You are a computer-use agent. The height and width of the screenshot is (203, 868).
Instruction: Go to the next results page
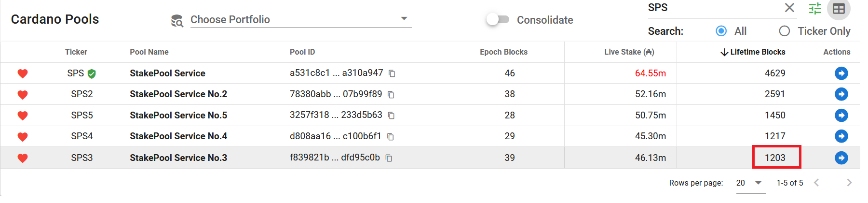(x=849, y=183)
